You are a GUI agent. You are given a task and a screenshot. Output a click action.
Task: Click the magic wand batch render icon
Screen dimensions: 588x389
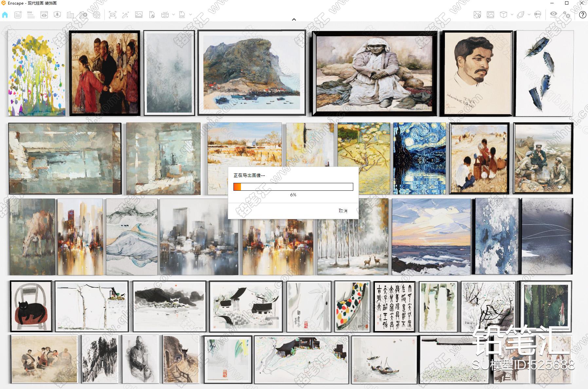pos(126,15)
